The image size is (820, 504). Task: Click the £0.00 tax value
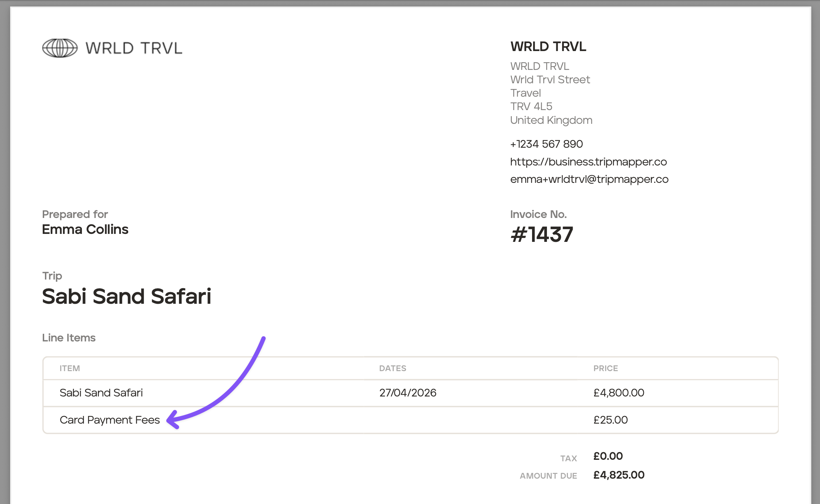(x=608, y=456)
